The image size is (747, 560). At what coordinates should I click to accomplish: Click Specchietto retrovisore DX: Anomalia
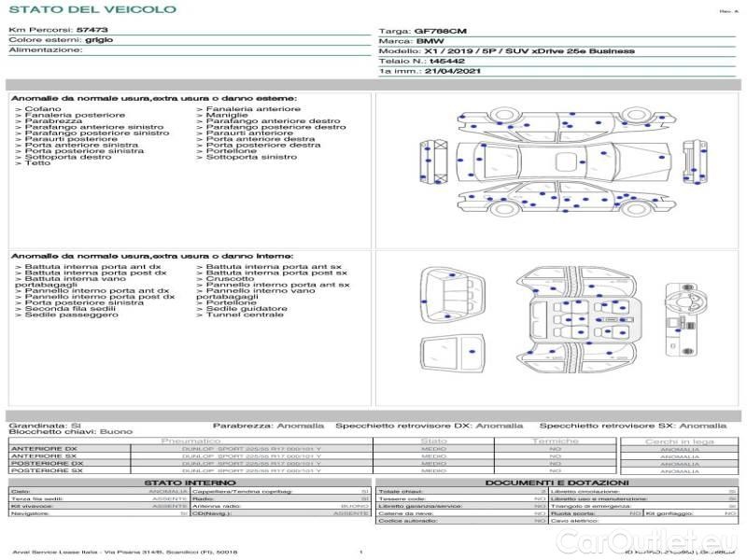point(430,426)
